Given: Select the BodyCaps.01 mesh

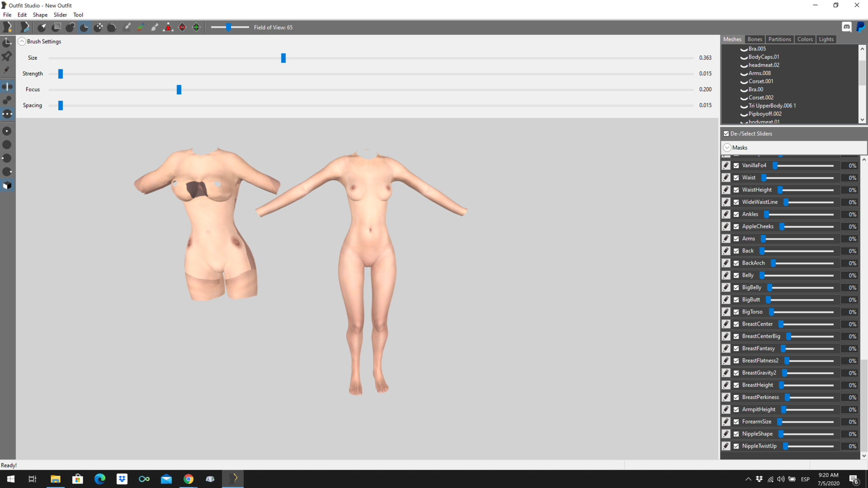Looking at the screenshot, I should point(764,57).
